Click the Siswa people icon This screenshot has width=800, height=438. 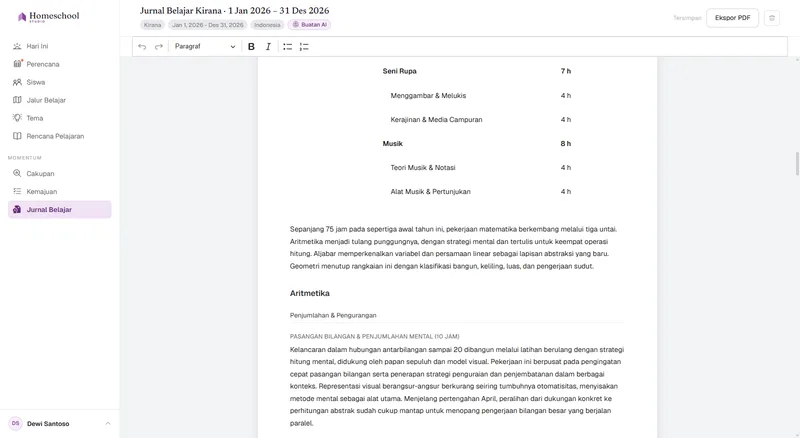pos(17,82)
